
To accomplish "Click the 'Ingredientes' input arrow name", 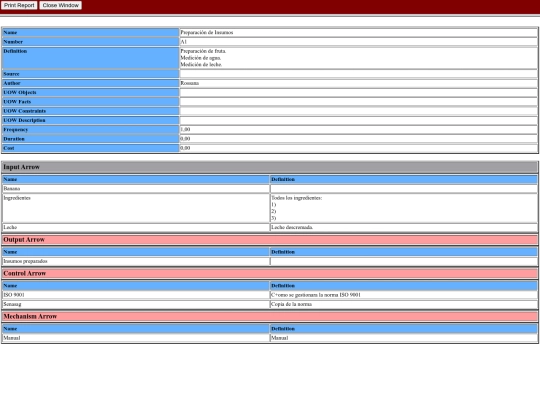I will point(17,198).
